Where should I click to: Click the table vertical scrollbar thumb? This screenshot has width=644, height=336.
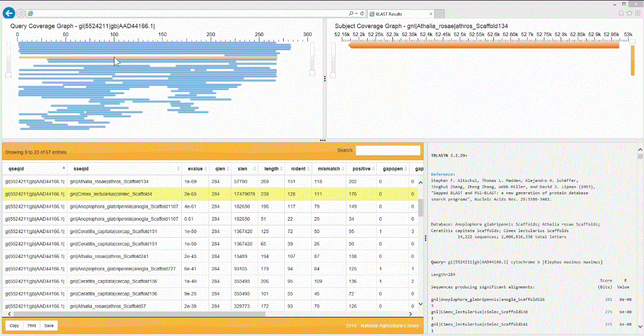pos(421,207)
